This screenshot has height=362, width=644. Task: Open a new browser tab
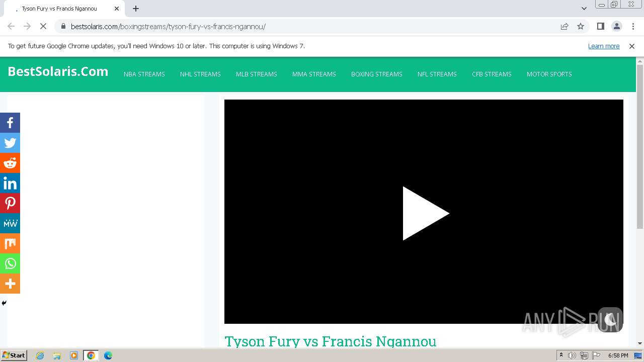point(136,9)
